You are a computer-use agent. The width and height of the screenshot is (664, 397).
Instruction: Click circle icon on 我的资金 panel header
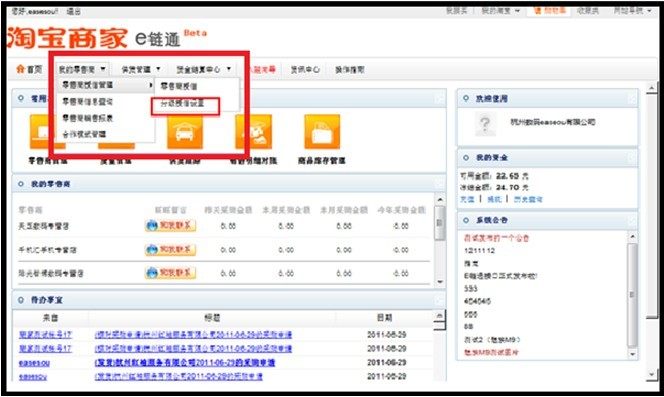pos(466,157)
